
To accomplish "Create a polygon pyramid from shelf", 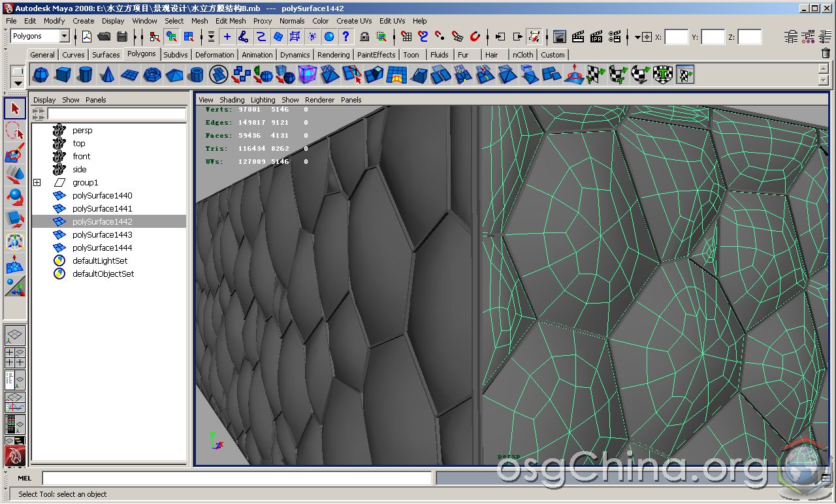I will tap(174, 75).
